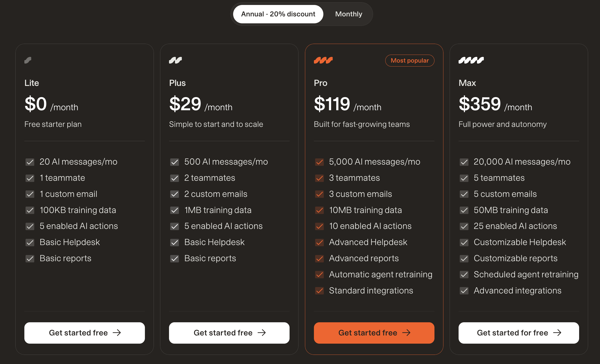Switch billing to Monthly
This screenshot has width=600, height=364.
(348, 14)
